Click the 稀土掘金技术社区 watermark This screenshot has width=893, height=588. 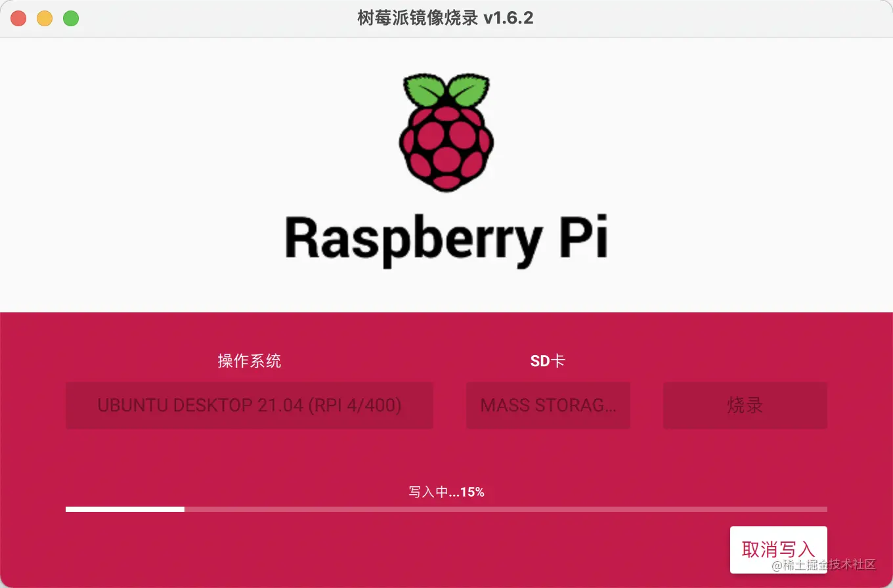(x=823, y=565)
